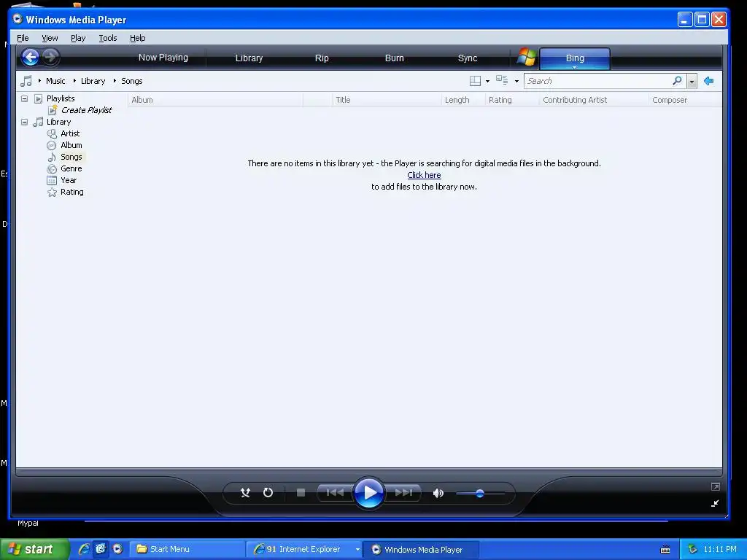
Task: Open the View menu
Action: 50,38
